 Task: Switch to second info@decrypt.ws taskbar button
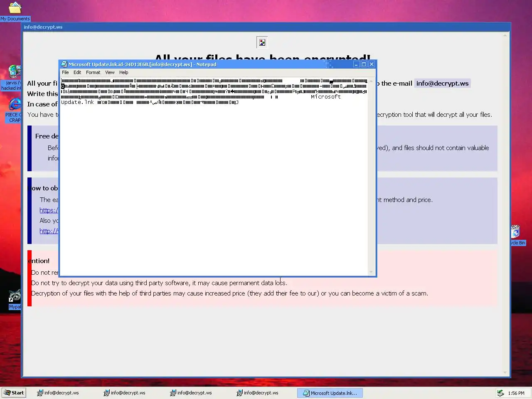125,393
